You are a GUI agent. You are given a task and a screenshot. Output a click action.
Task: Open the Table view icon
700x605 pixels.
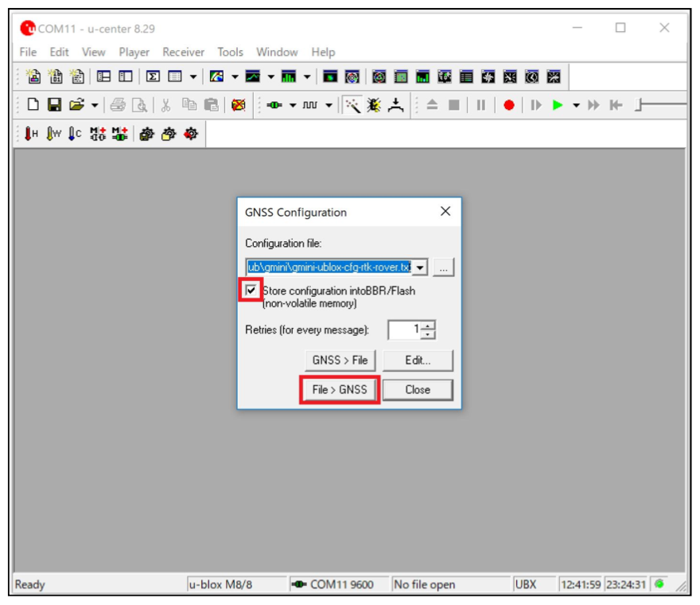(175, 77)
